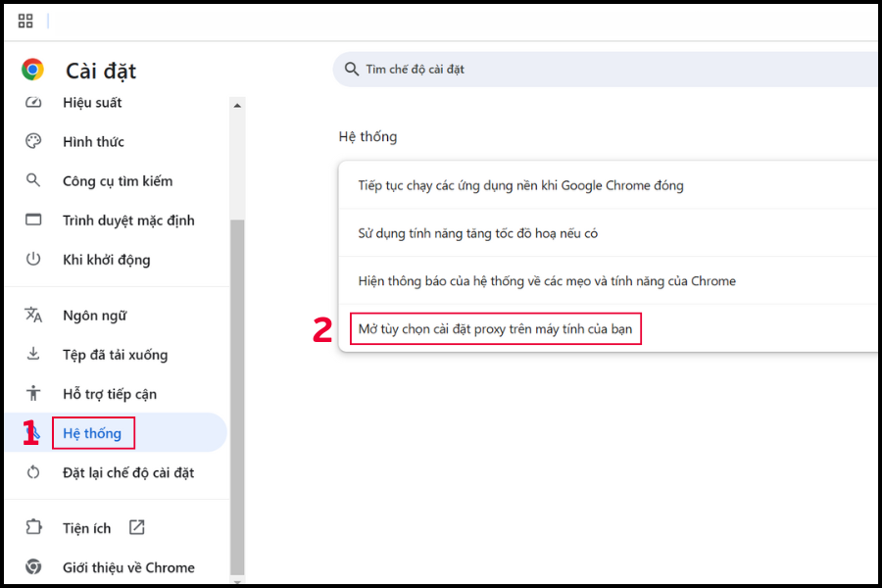Open the proxy settings option on your computer
The image size is (882, 588).
[x=495, y=328]
